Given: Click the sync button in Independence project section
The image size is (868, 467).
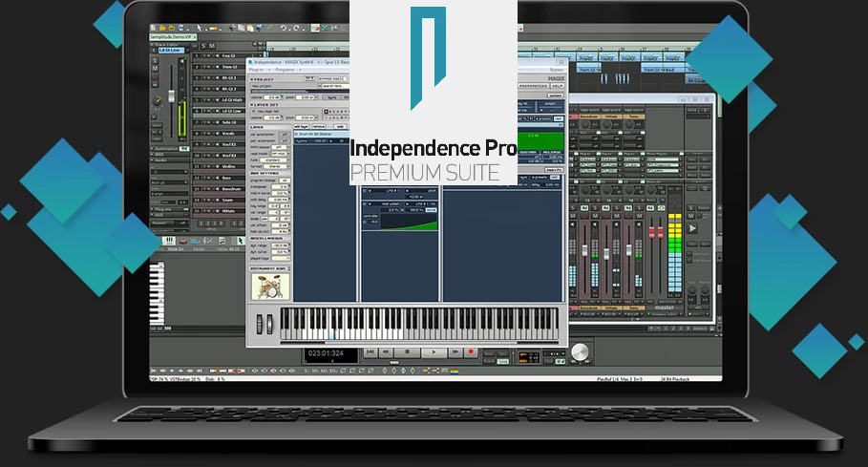Looking at the screenshot, I should 332,97.
